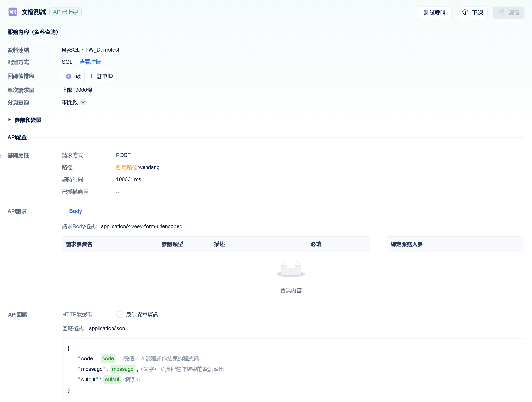Click the pencil edit icon beside 編輯

(x=501, y=13)
